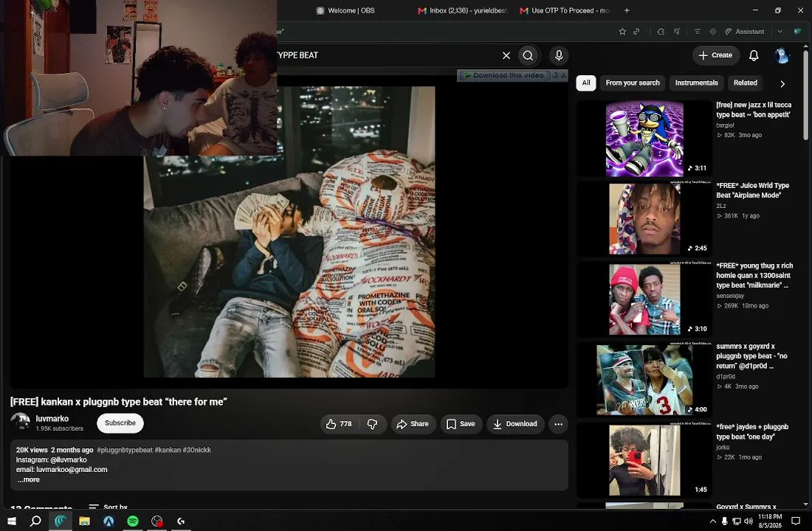Like the video with thumbs up

pyautogui.click(x=339, y=424)
